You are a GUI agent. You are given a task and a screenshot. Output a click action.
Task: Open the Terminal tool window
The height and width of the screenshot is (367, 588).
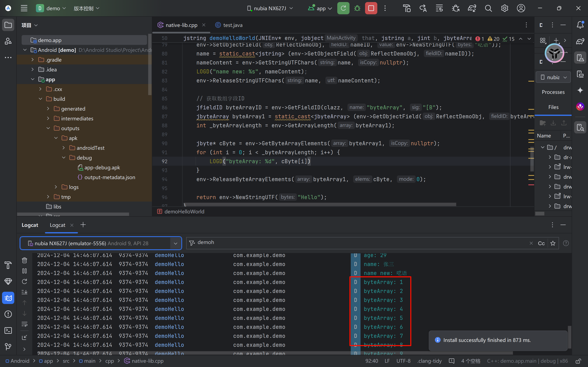[x=8, y=330]
